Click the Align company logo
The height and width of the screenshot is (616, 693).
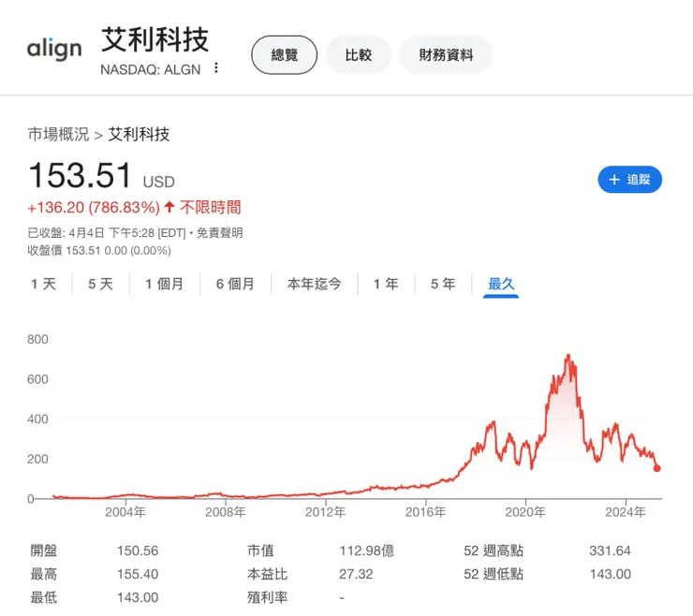tap(54, 49)
